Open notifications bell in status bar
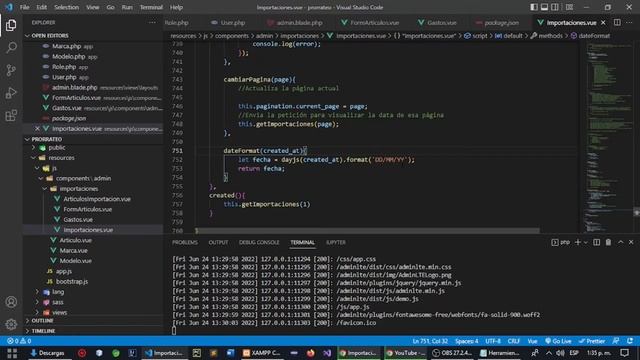The height and width of the screenshot is (360, 640). pos(630,341)
